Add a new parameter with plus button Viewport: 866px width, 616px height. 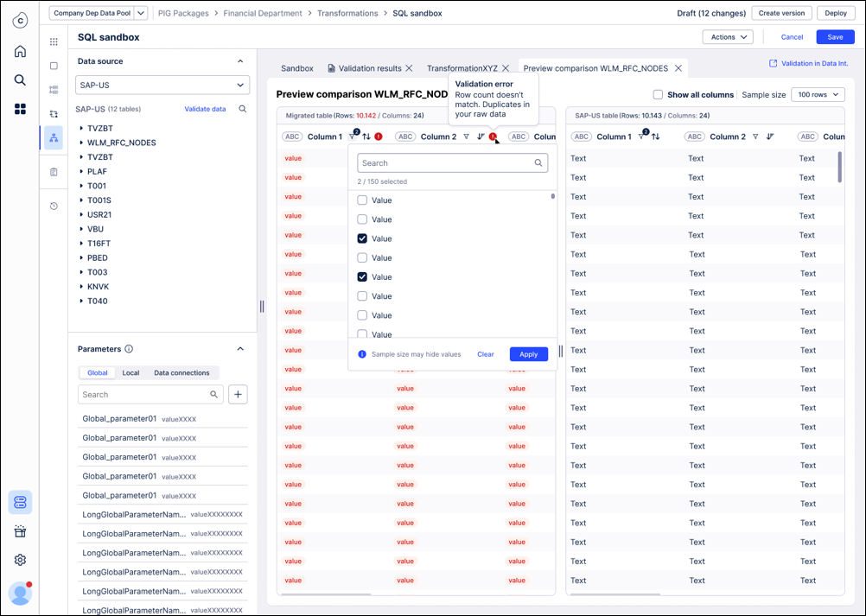click(238, 394)
